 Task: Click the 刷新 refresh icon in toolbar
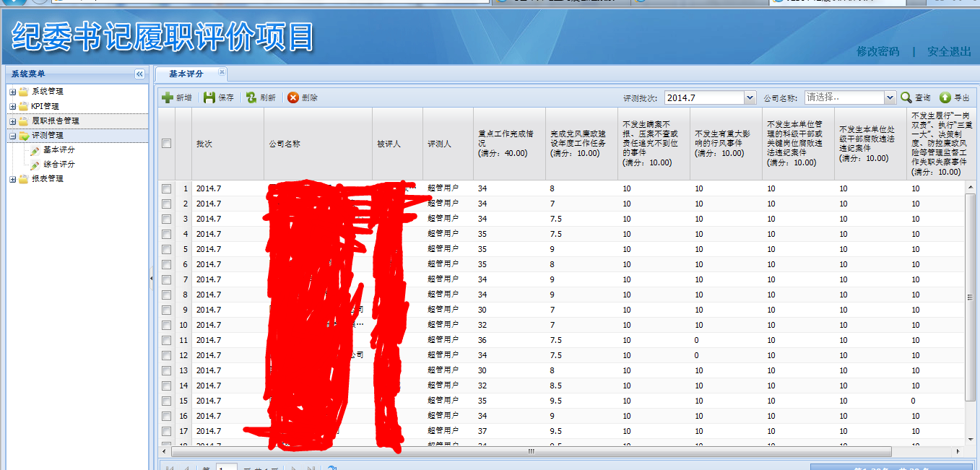pos(251,97)
